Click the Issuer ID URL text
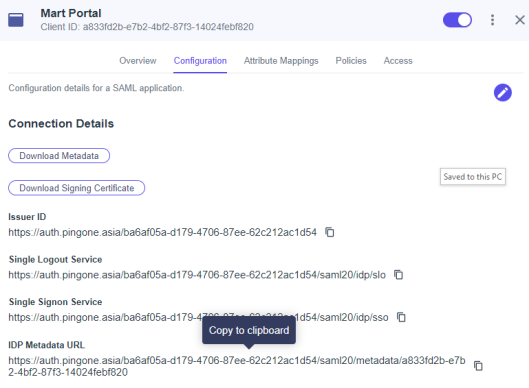 click(x=163, y=232)
